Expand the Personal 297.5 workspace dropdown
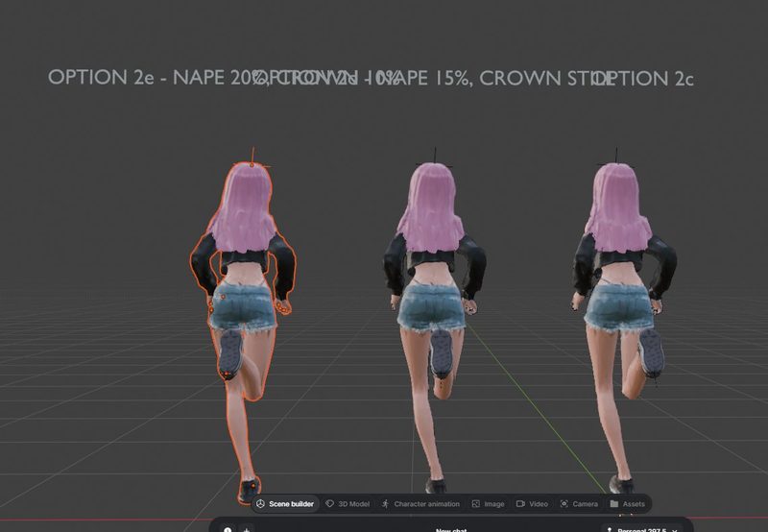 tap(642, 529)
